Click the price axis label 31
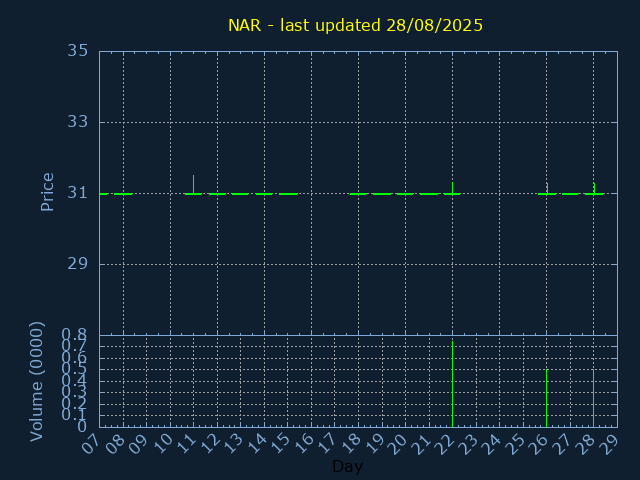Image resolution: width=640 pixels, height=480 pixels. click(x=78, y=193)
